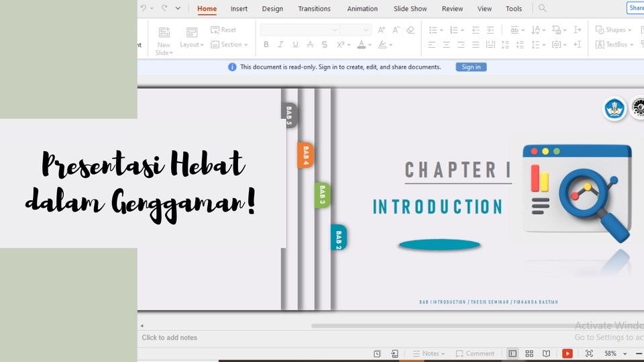Click the search magnifier icon in ribbon tabs
This screenshot has width=644, height=362.
click(x=542, y=9)
